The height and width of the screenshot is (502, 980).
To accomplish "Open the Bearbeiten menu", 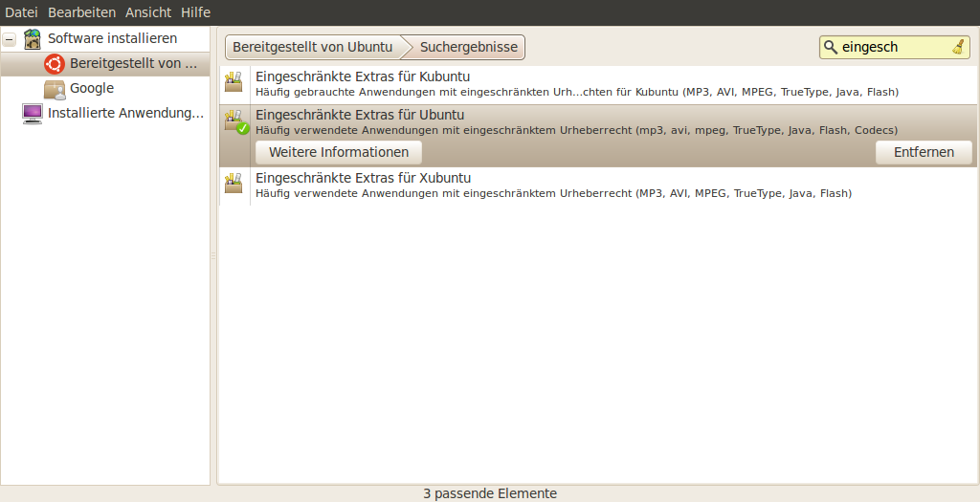I will click(x=82, y=12).
